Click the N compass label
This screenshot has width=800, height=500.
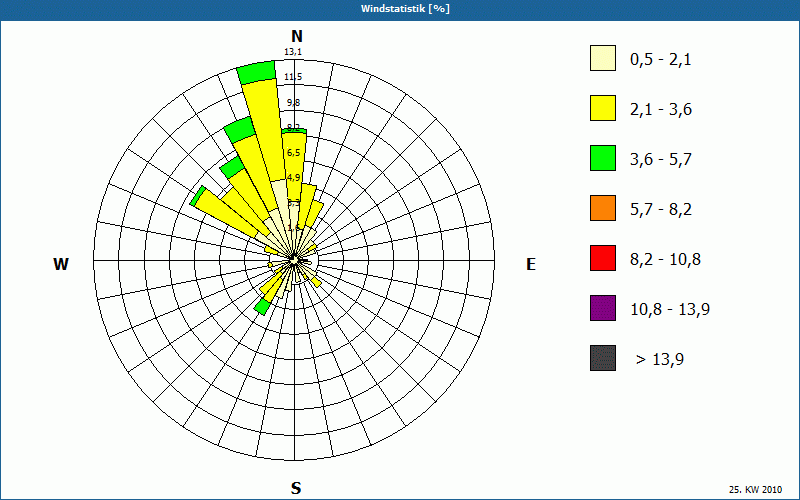[x=296, y=36]
